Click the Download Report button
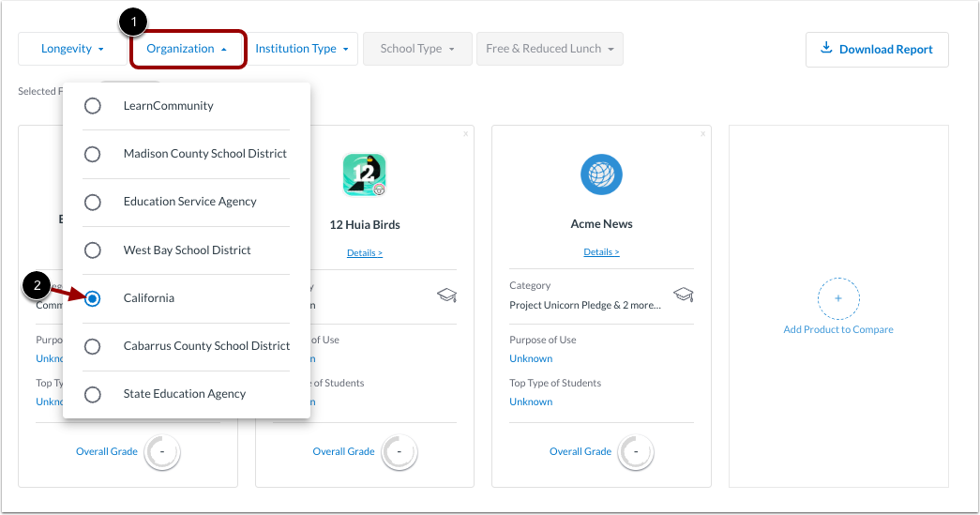980x515 pixels. coord(877,50)
